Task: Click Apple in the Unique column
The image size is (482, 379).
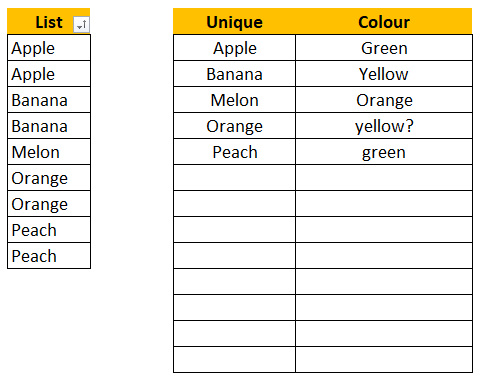Action: click(234, 48)
